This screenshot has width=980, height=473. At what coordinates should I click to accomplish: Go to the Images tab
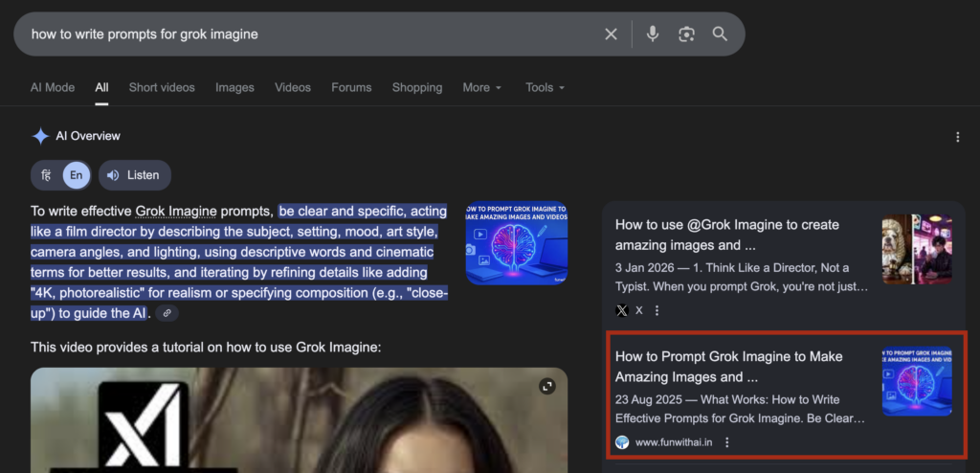[x=235, y=87]
